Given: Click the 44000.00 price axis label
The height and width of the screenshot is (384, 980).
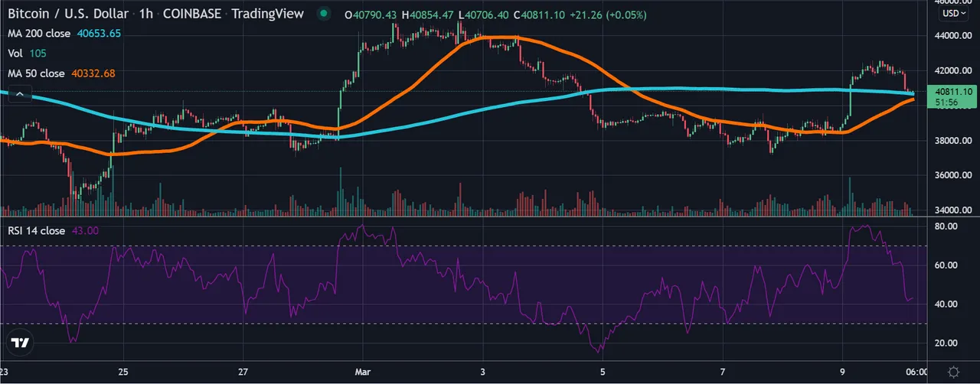Looking at the screenshot, I should click(x=952, y=36).
